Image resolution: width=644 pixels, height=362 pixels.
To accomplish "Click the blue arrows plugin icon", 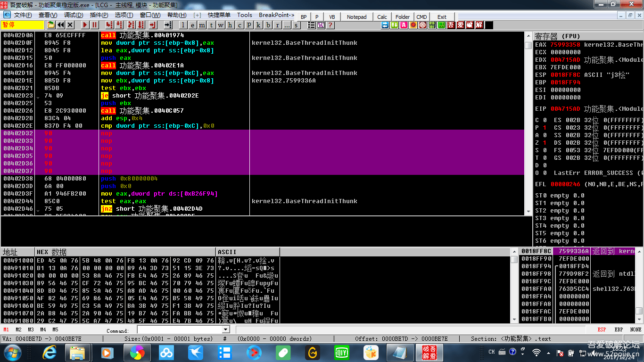I will [x=385, y=25].
